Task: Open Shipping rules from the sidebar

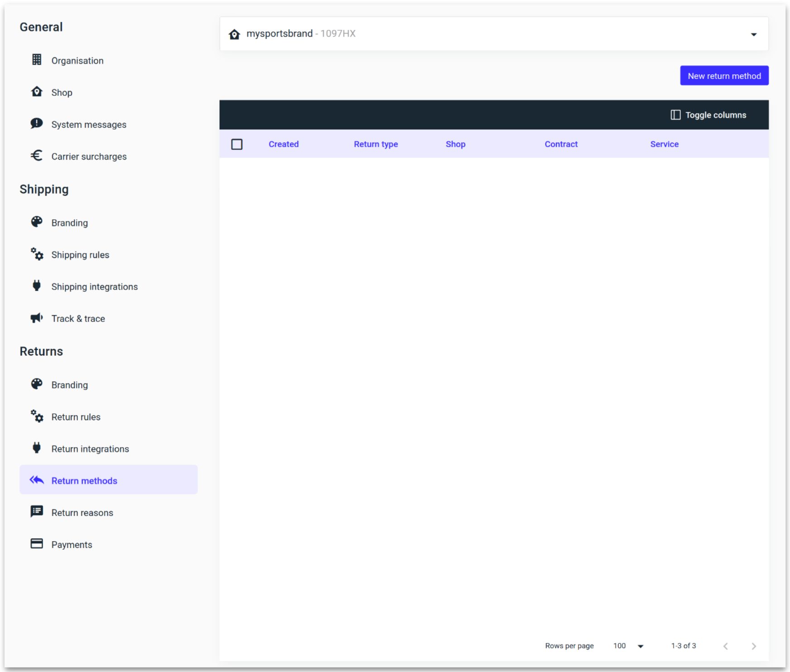Action: coord(80,254)
